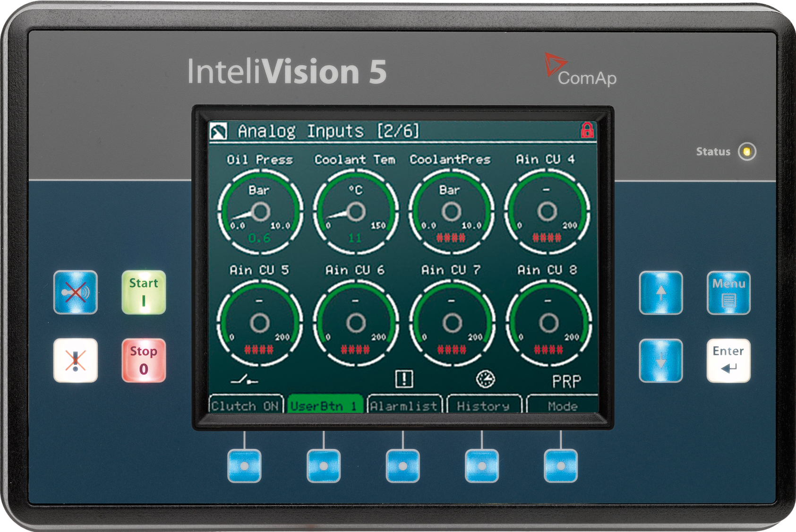The height and width of the screenshot is (532, 796).
Task: Click the Ain CU 7 gauge
Action: (452, 323)
